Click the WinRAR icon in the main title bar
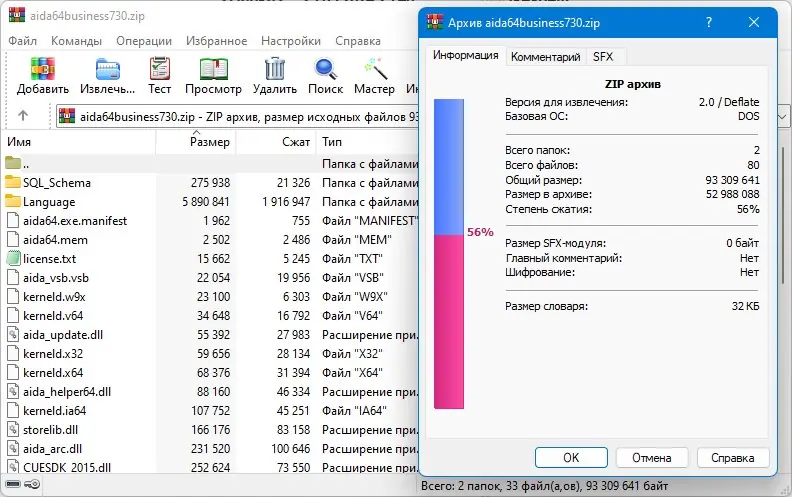This screenshot has height=497, width=792. [x=17, y=15]
